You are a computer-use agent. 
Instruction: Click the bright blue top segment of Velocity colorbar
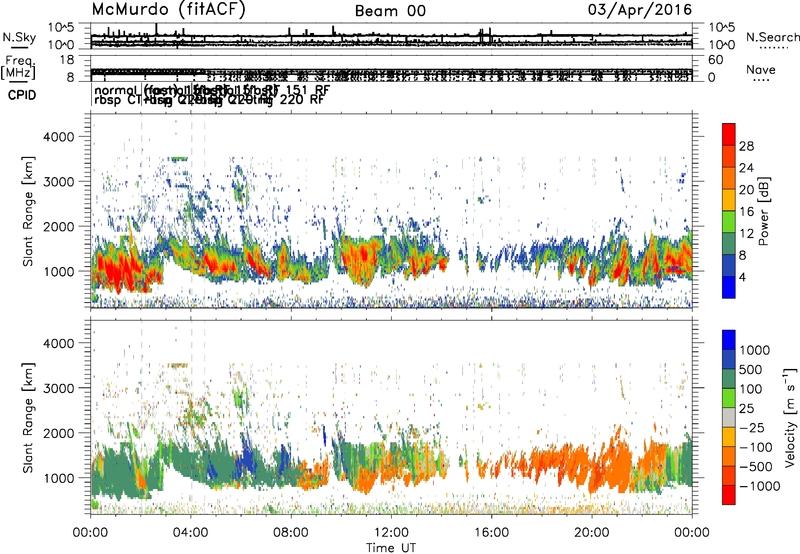[729, 340]
